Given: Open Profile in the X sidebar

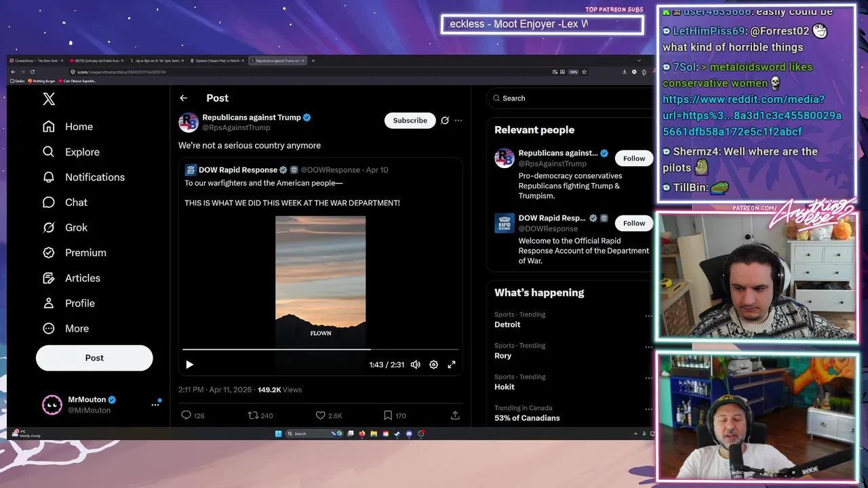Looking at the screenshot, I should 68,303.
